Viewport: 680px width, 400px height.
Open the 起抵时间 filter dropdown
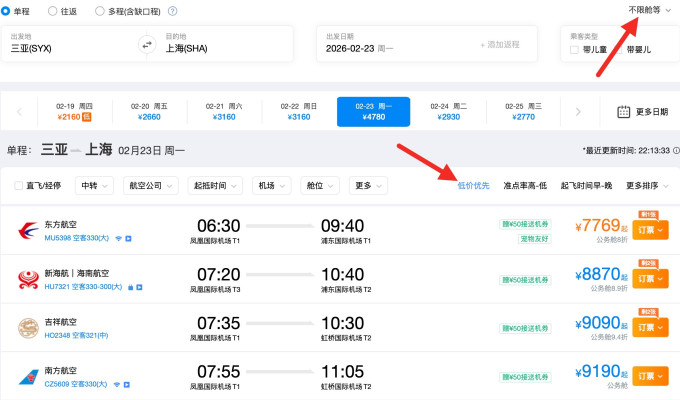click(215, 186)
